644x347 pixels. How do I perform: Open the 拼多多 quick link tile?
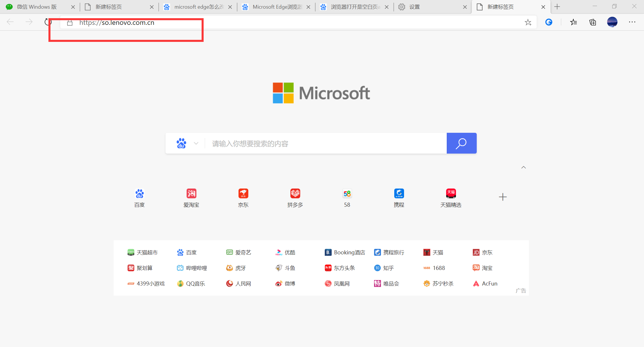(x=295, y=198)
